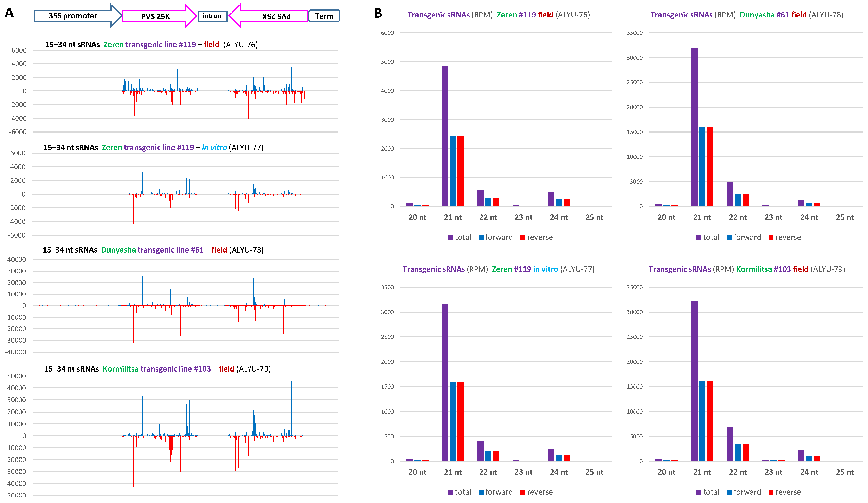
Task: Click blue forward legend swatch in ALYU-78 chart
Action: coord(729,237)
